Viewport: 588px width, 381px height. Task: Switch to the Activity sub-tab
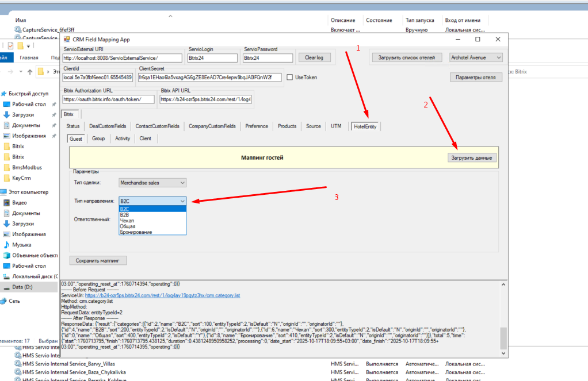point(122,138)
